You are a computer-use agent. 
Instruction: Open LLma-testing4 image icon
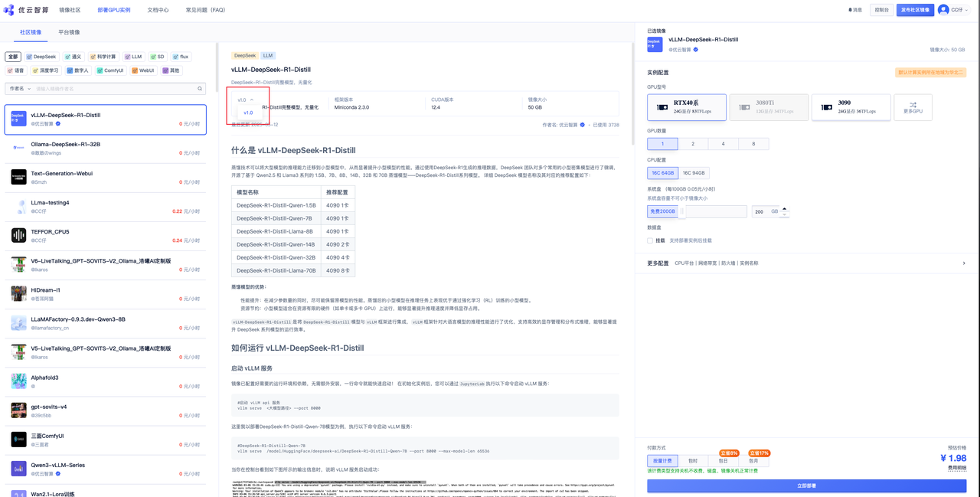tap(18, 206)
